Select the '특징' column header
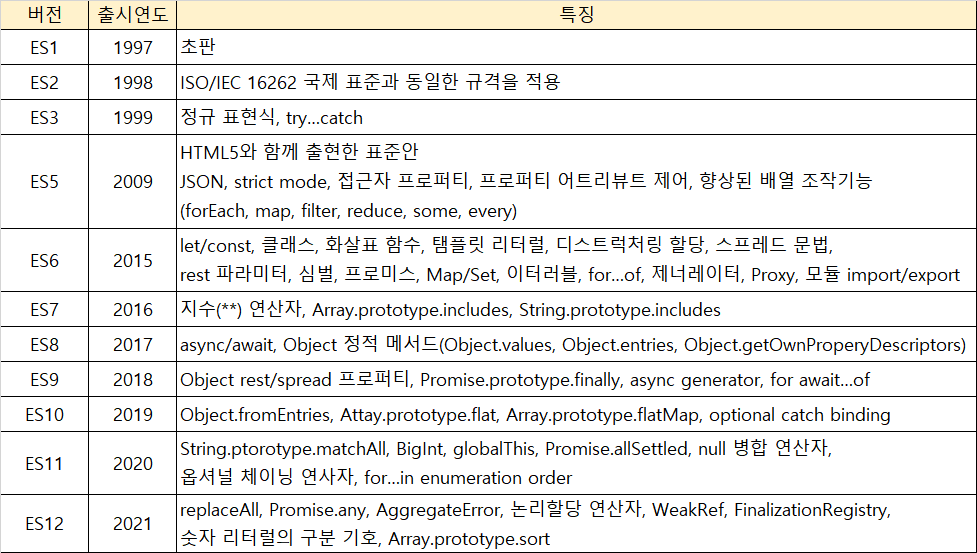Image resolution: width=977 pixels, height=553 pixels. click(576, 15)
